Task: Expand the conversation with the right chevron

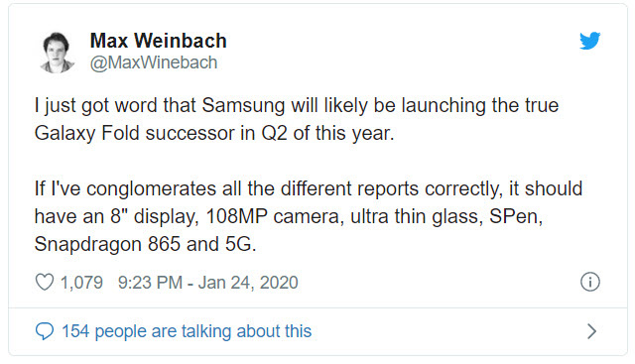Action: point(591,331)
